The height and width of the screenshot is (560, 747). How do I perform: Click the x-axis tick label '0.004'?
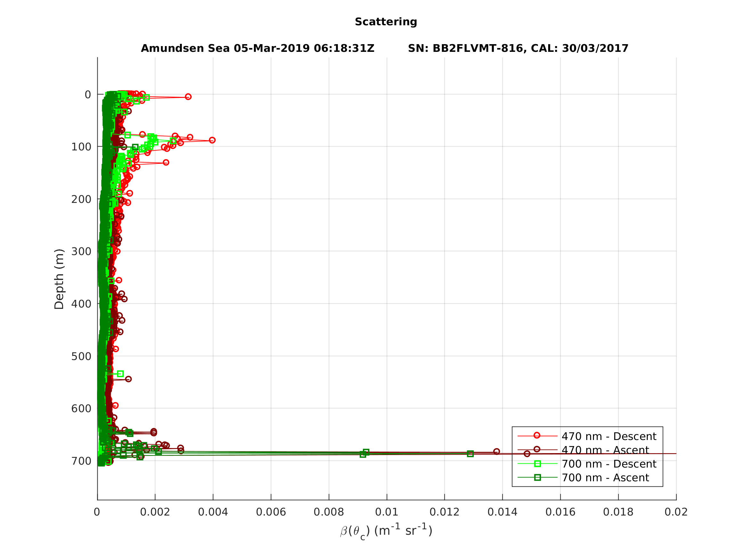tap(213, 512)
